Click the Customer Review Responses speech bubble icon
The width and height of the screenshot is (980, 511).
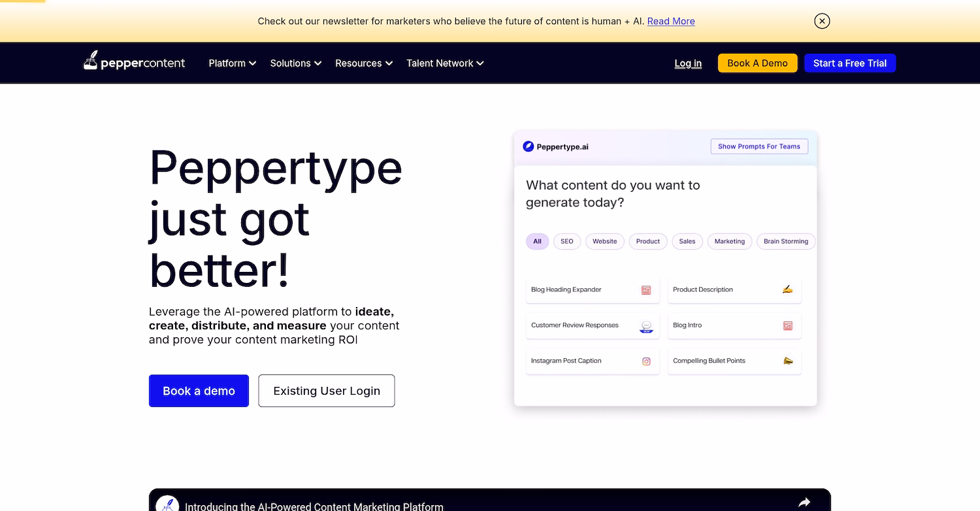(x=646, y=325)
